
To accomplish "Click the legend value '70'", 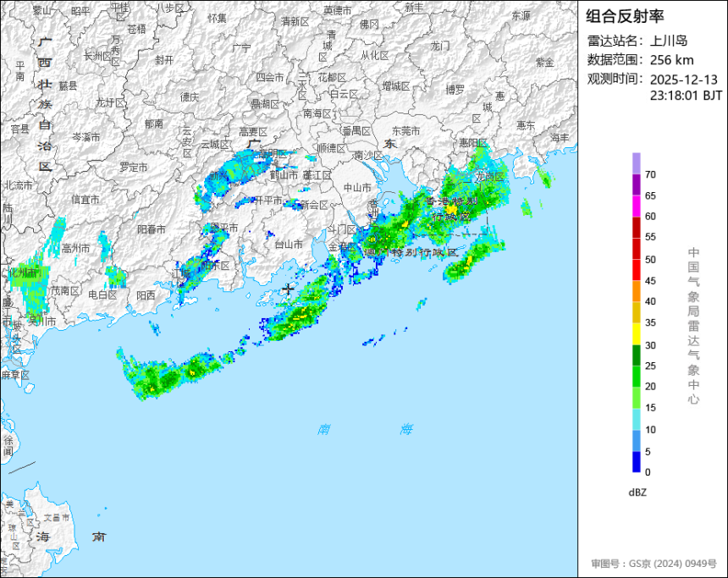I will pos(650,174).
